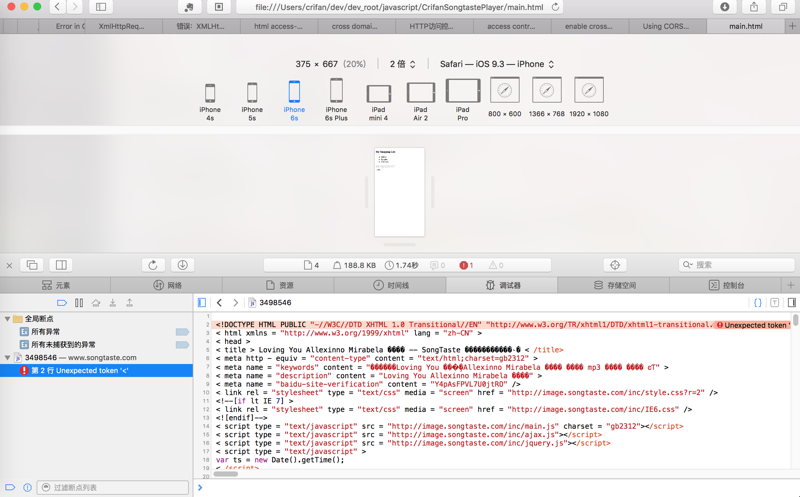Open the 时间线 Timelines tab
800x497 pixels.
tap(390, 285)
